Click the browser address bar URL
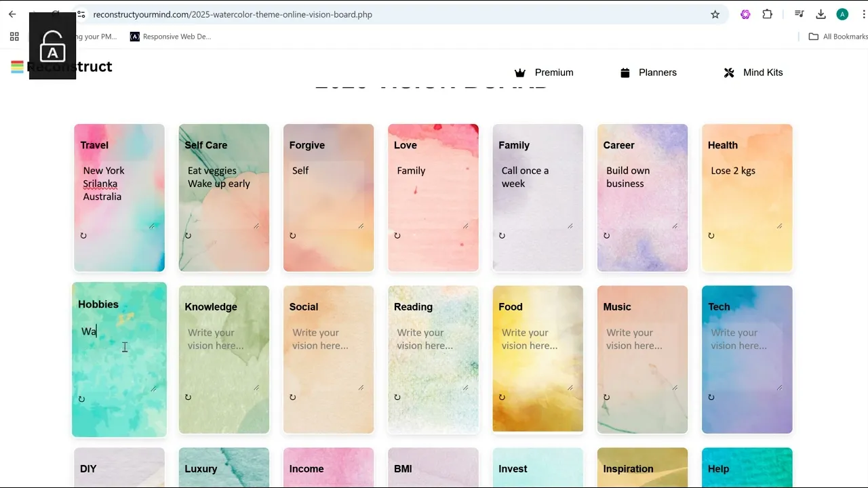868x488 pixels. pyautogui.click(x=233, y=14)
